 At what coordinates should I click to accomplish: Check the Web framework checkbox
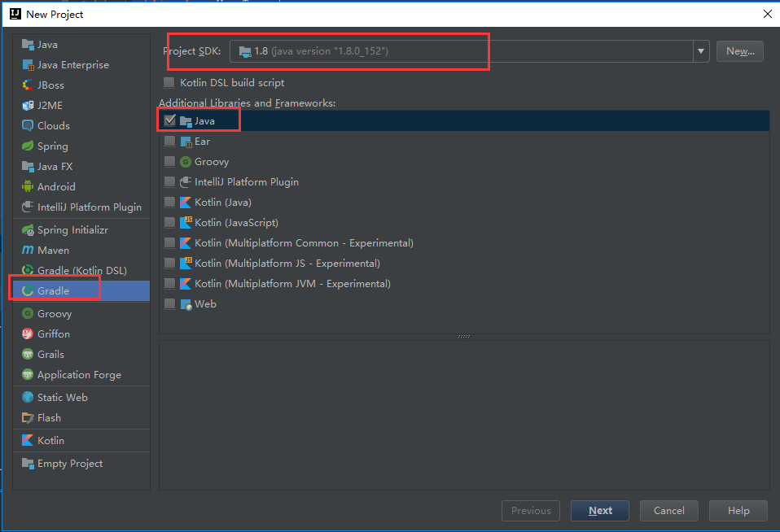coord(169,303)
